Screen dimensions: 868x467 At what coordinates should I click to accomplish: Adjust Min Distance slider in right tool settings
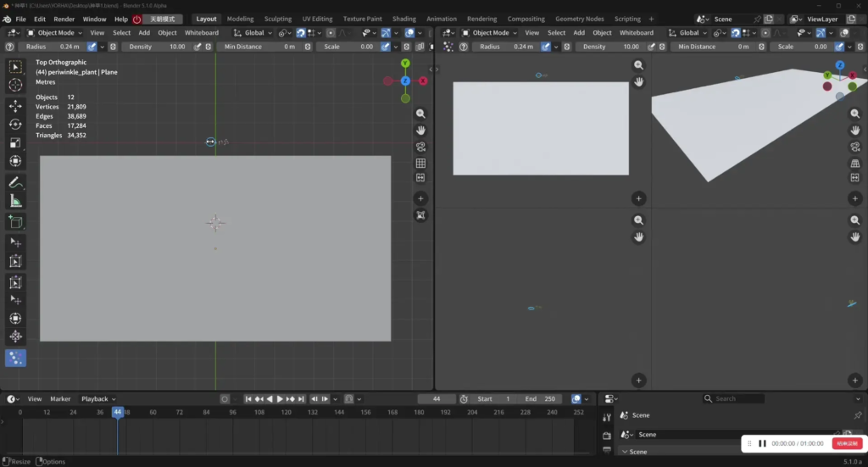click(x=714, y=47)
